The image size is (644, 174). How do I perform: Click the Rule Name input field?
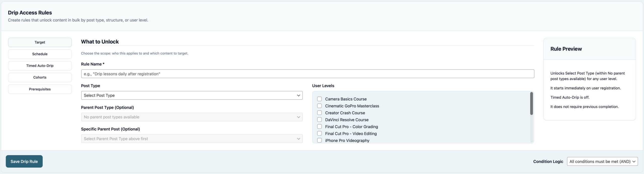coord(307,74)
